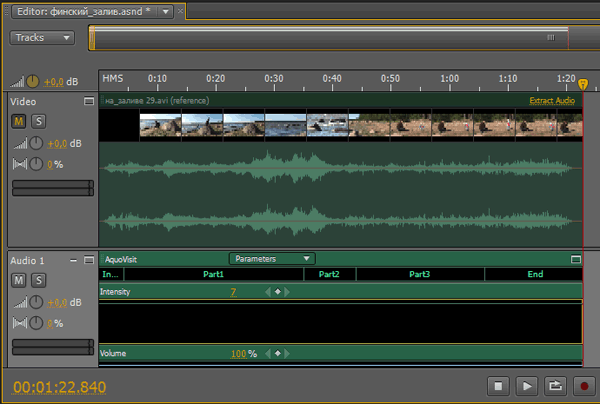Click the Volume parameter label
Viewport: 600px width, 404px height.
(113, 354)
